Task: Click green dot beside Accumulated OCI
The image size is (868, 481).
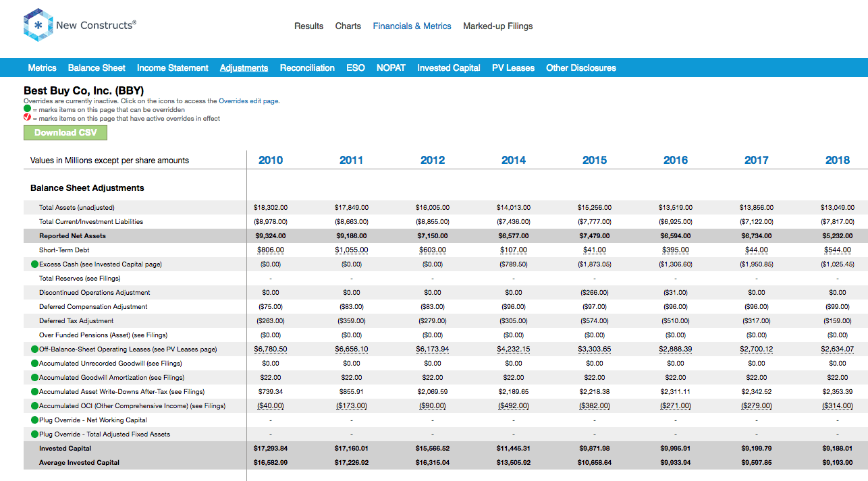Action: point(35,406)
